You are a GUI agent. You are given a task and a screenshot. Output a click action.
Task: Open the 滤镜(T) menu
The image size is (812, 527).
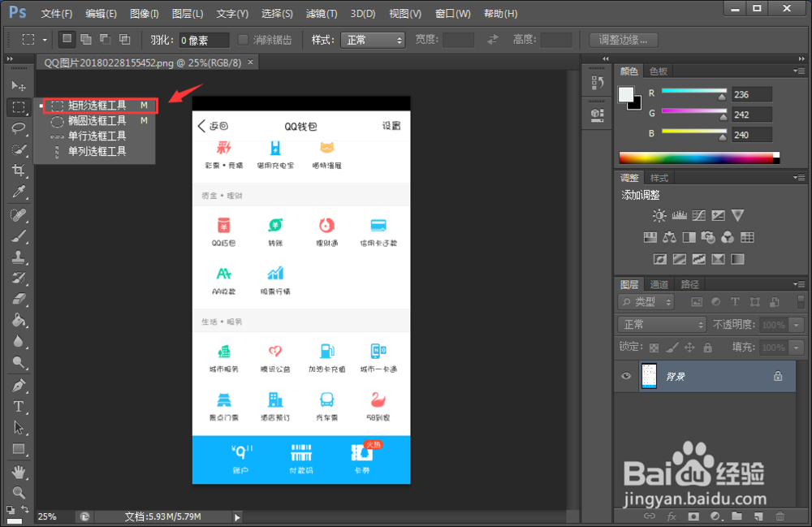tap(321, 14)
